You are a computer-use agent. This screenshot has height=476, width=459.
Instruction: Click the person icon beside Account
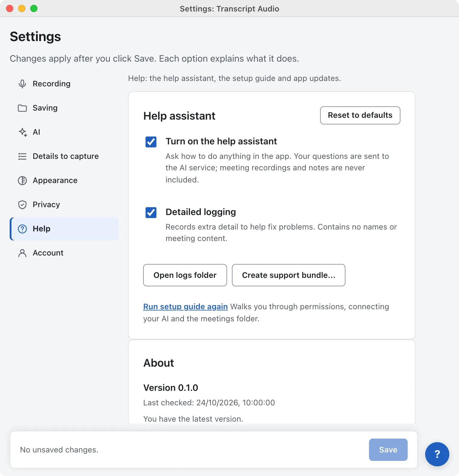pyautogui.click(x=22, y=253)
